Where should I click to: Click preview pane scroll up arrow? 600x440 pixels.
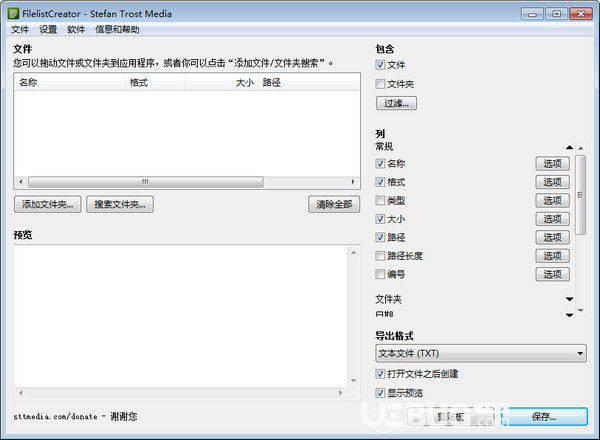tap(354, 253)
